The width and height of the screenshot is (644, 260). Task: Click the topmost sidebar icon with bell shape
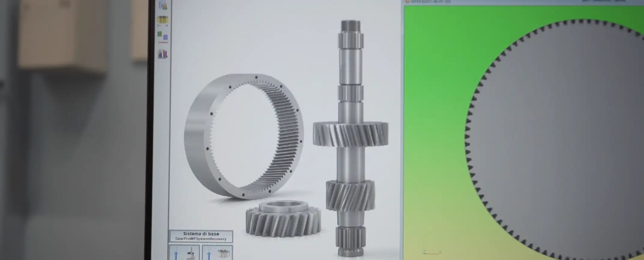(163, 5)
